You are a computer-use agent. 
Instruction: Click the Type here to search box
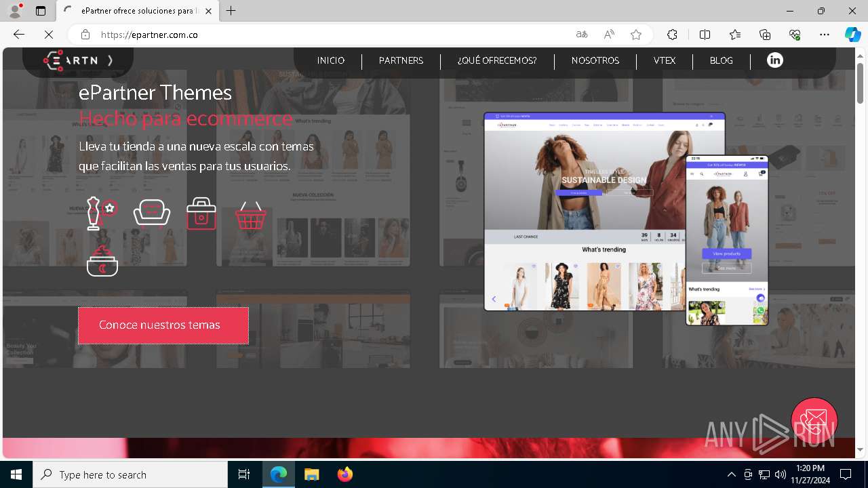130,474
